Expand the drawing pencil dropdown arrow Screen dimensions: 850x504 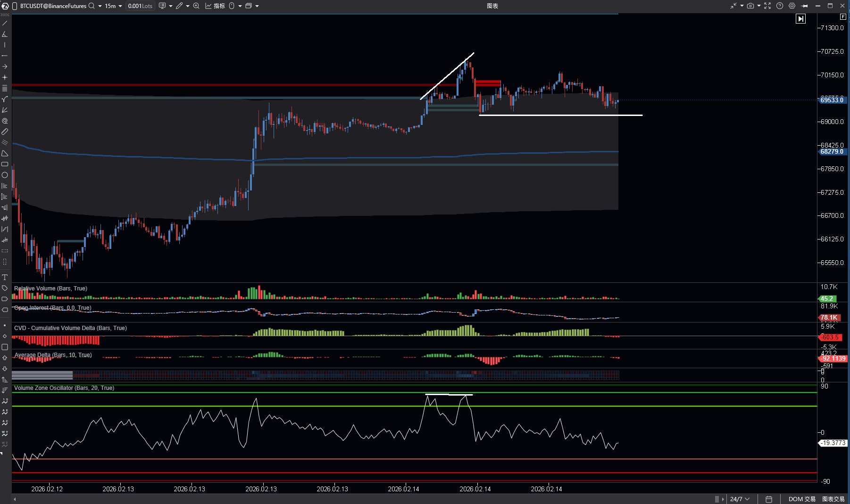188,6
